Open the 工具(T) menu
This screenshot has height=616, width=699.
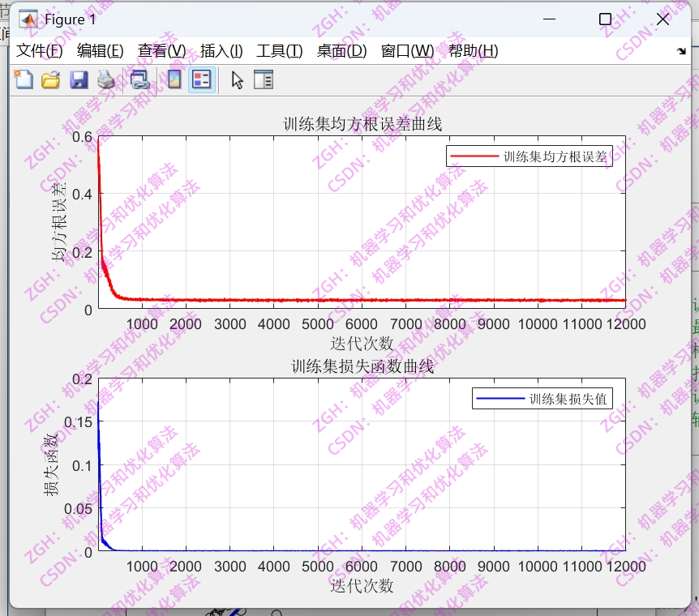280,51
